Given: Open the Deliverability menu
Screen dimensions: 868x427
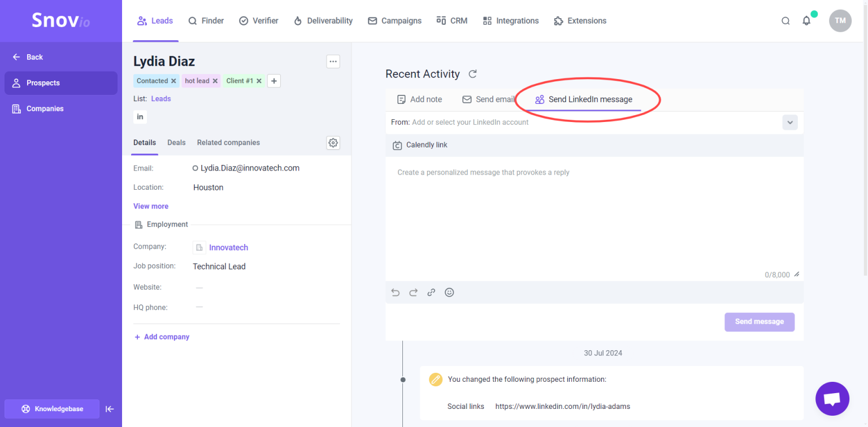Looking at the screenshot, I should click(x=323, y=21).
